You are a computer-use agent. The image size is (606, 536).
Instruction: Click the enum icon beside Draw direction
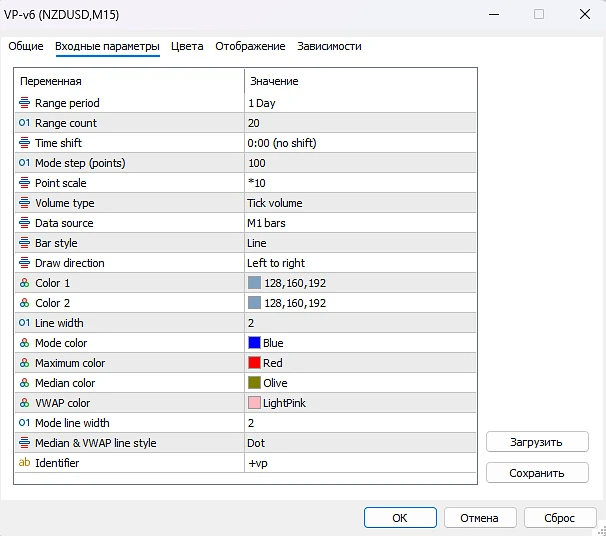click(x=25, y=263)
